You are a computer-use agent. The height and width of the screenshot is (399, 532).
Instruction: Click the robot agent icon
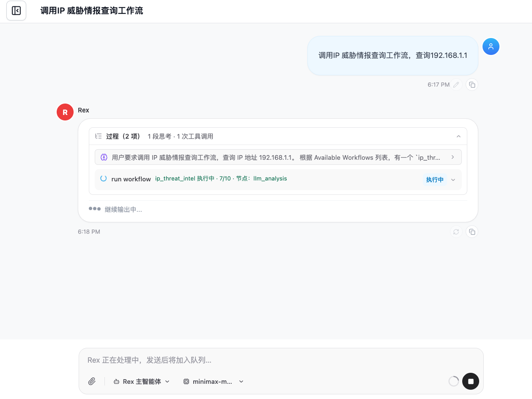[x=116, y=382]
